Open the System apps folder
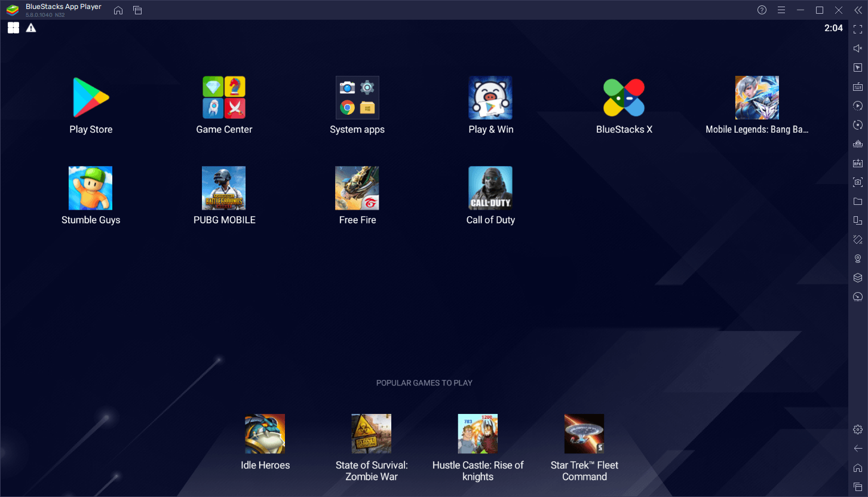The width and height of the screenshot is (868, 497). pyautogui.click(x=357, y=97)
